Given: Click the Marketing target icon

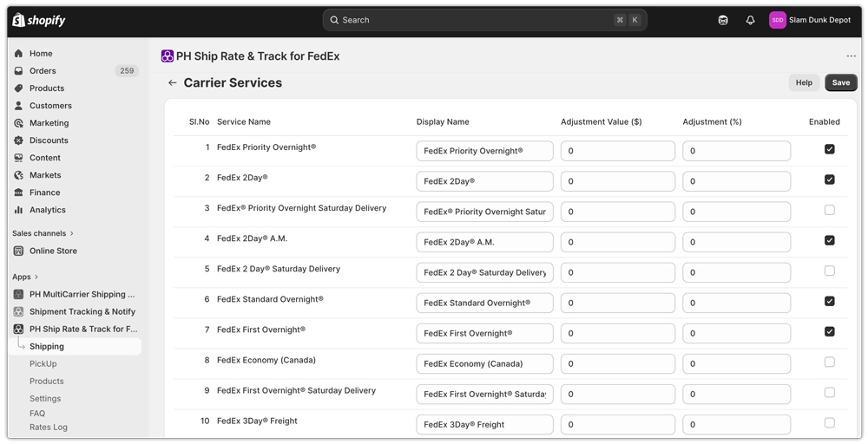Looking at the screenshot, I should pos(18,123).
